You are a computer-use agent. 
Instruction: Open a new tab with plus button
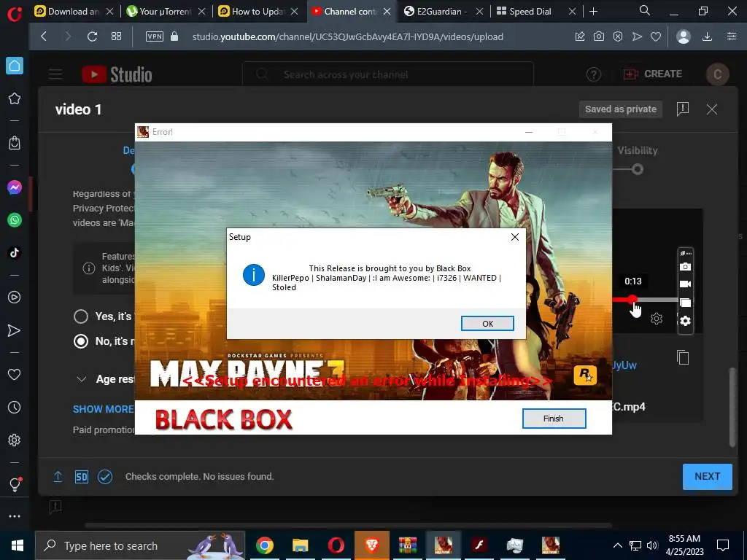pos(593,12)
